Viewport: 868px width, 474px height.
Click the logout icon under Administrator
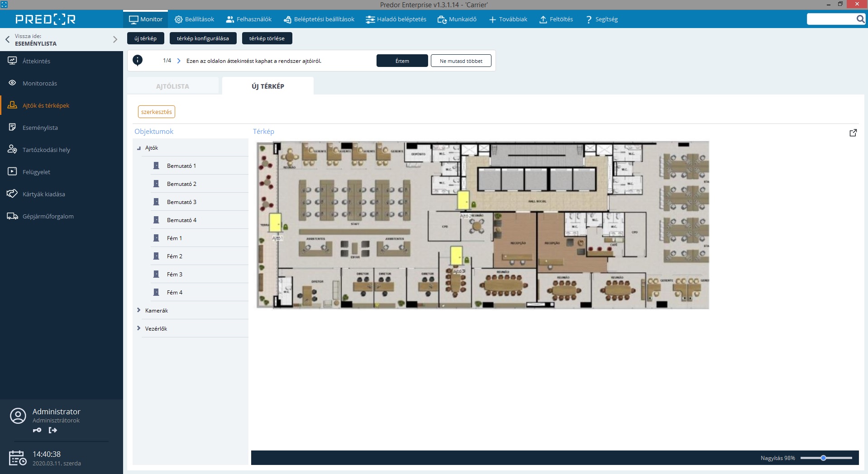[53, 430]
